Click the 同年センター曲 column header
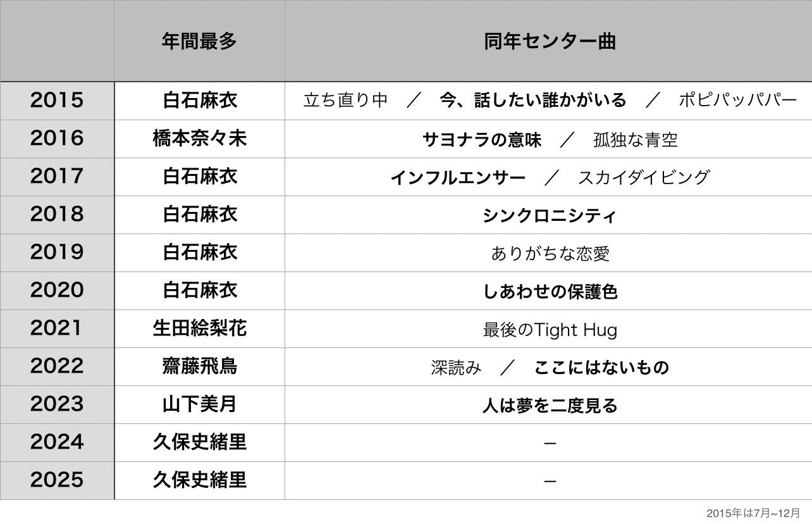 coord(549,42)
